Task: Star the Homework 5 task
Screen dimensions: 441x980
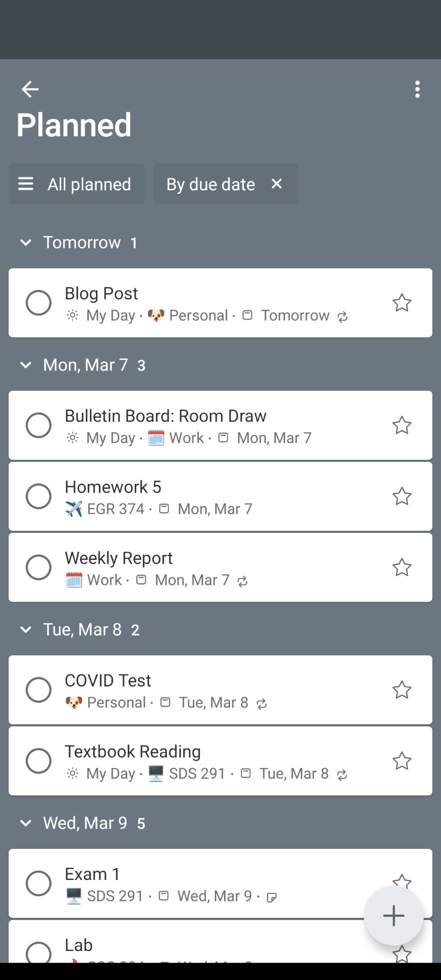Action: click(x=402, y=496)
